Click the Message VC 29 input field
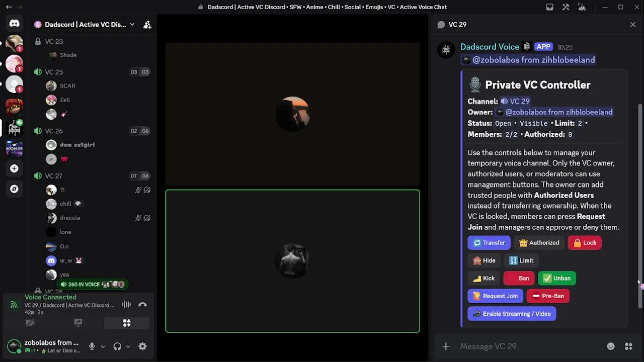The width and height of the screenshot is (644, 362). tap(528, 346)
